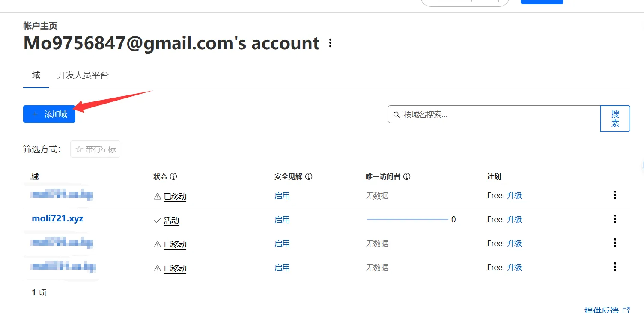
Task: Click the info icon next to 状态
Action: click(173, 176)
